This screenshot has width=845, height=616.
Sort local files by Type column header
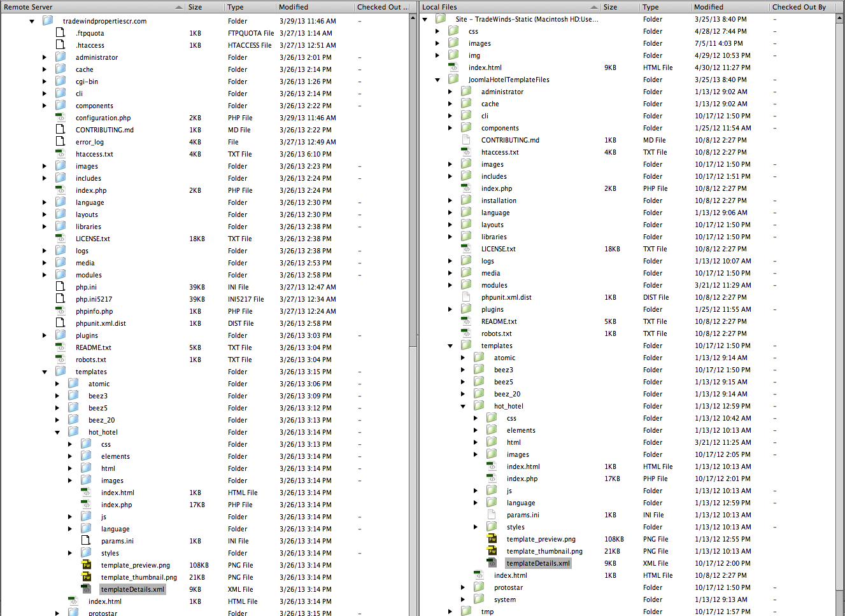(x=664, y=7)
